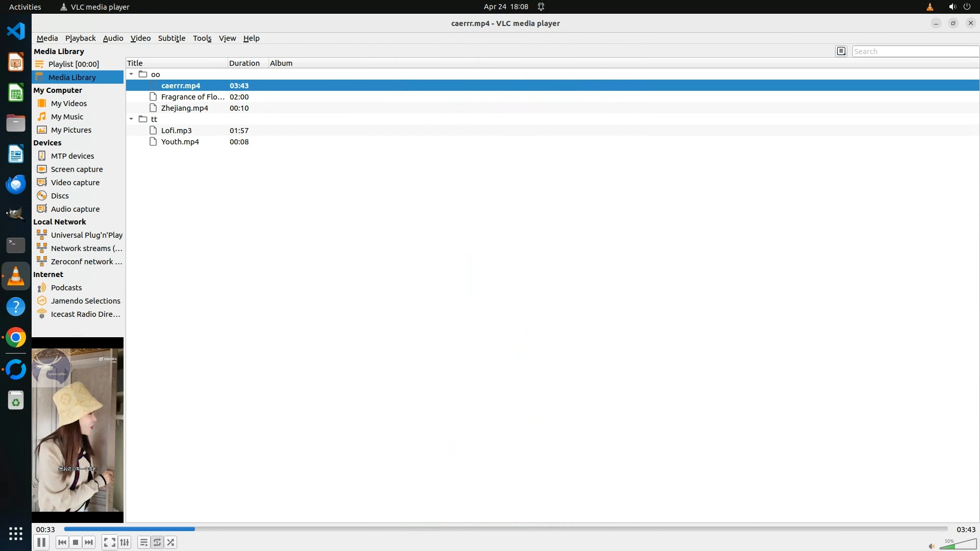The height and width of the screenshot is (551, 980).
Task: Toggle random shuffle playback
Action: 171,542
